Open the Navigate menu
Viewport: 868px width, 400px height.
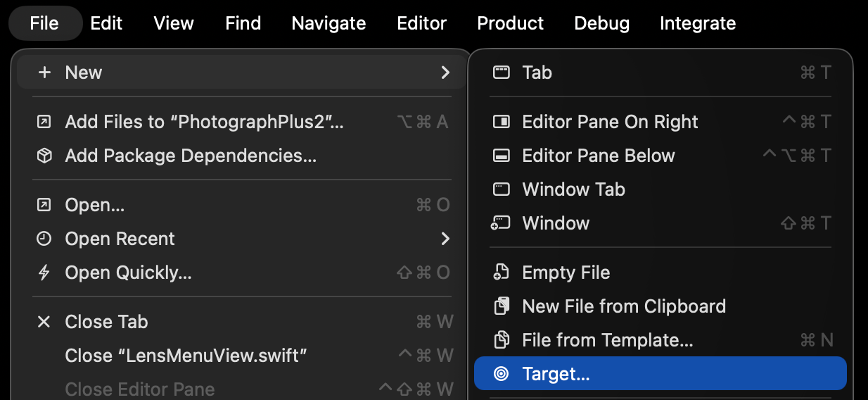click(328, 23)
